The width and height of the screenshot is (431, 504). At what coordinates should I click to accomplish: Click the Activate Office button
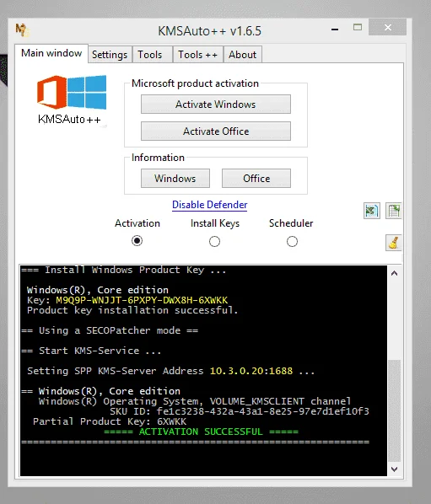(216, 131)
